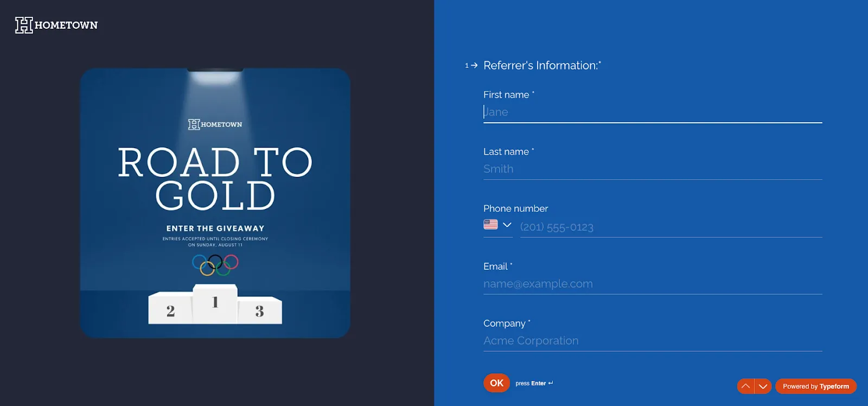Click the Road to Gold giveaway image

(x=215, y=203)
